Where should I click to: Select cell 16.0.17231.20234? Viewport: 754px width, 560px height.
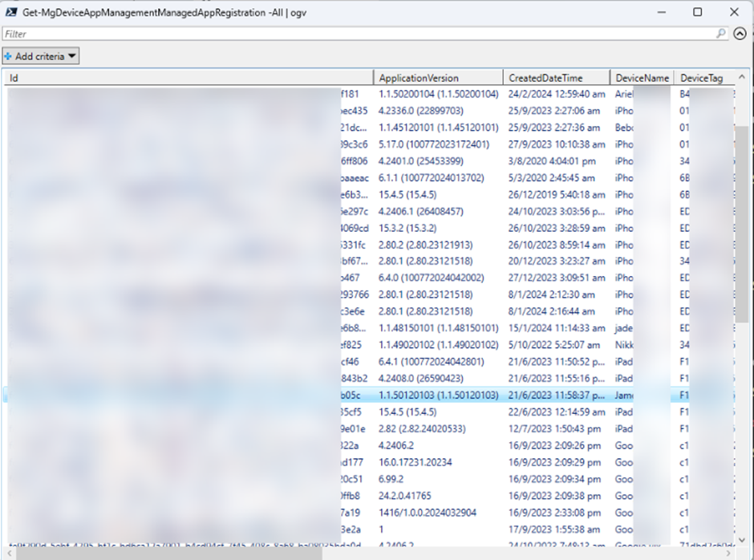pyautogui.click(x=415, y=462)
